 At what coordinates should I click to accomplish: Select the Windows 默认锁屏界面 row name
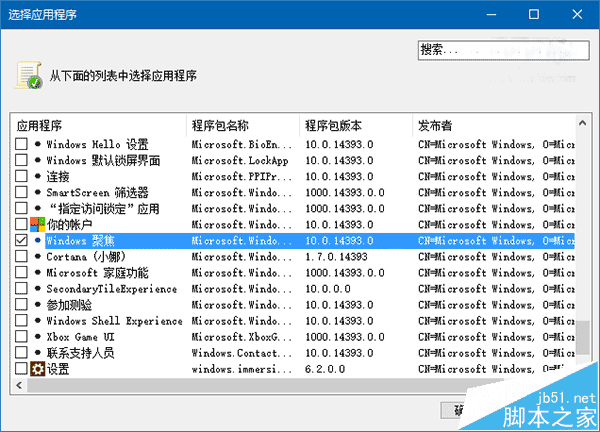[103, 160]
